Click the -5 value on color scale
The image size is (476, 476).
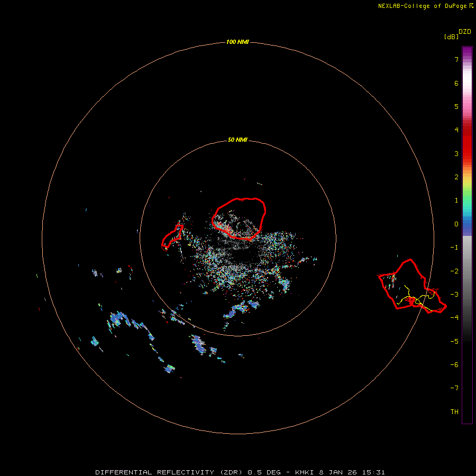tap(454, 341)
